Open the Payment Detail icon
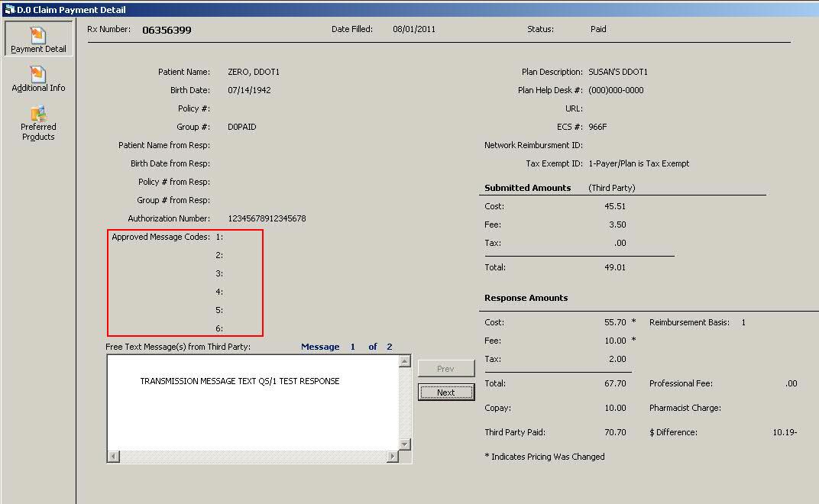This screenshot has height=504, width=819. [38, 39]
